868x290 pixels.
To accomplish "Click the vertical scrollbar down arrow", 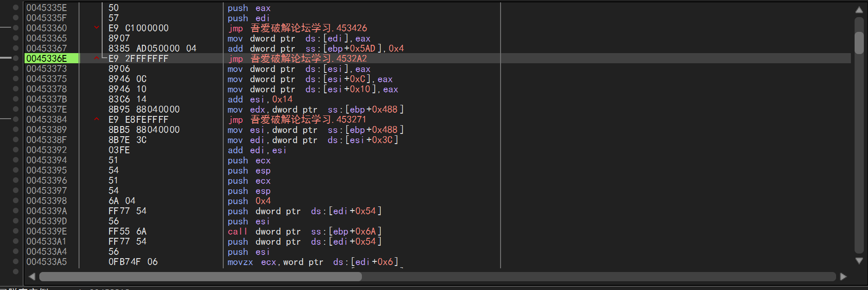I will click(x=859, y=261).
